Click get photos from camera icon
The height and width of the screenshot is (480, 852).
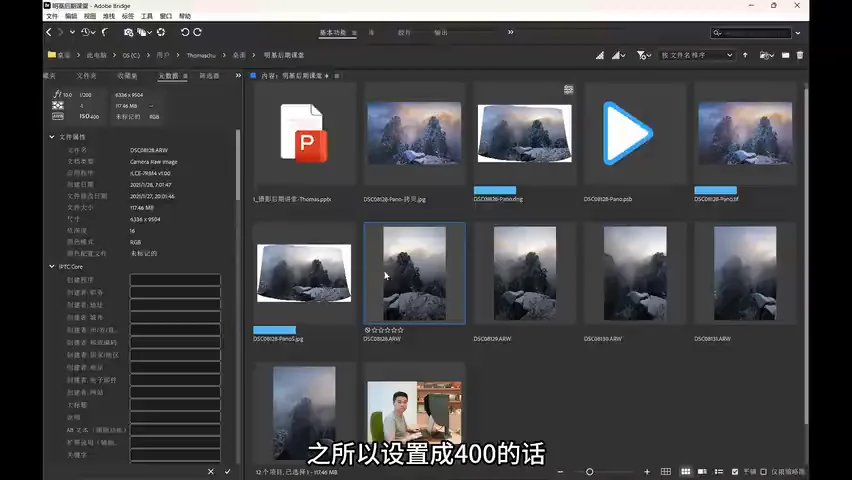[x=128, y=33]
